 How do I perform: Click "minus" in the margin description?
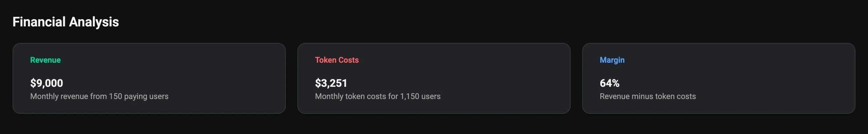point(641,96)
